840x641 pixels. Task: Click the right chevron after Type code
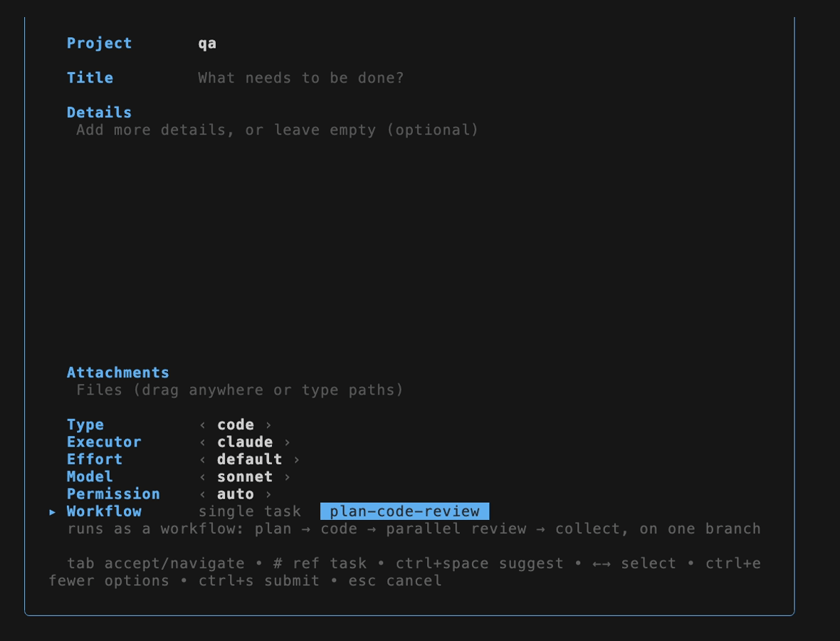[x=268, y=425]
